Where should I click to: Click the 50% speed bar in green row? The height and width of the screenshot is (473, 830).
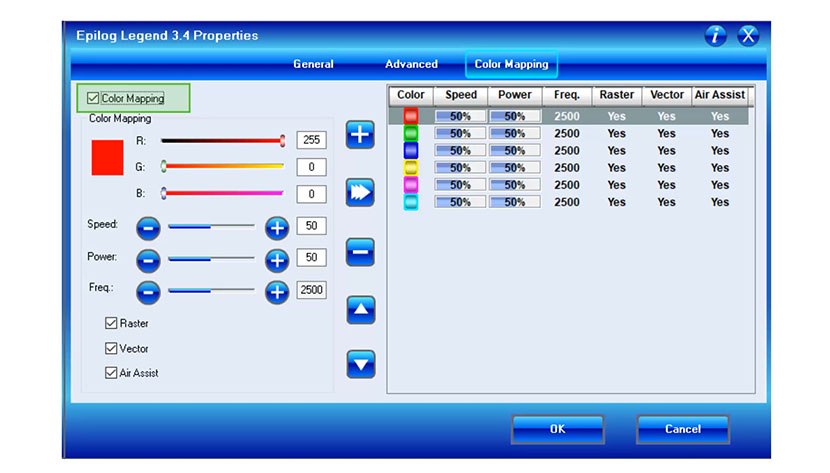pyautogui.click(x=460, y=133)
